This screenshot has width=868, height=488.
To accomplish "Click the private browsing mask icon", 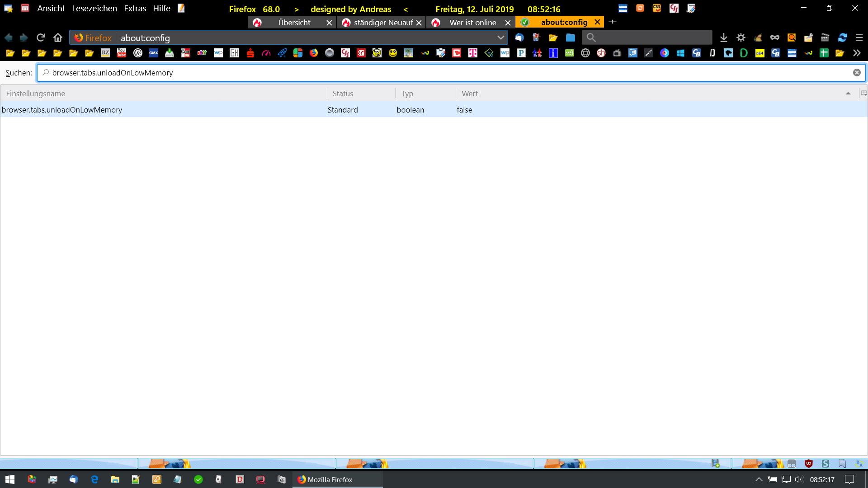I will click(774, 38).
